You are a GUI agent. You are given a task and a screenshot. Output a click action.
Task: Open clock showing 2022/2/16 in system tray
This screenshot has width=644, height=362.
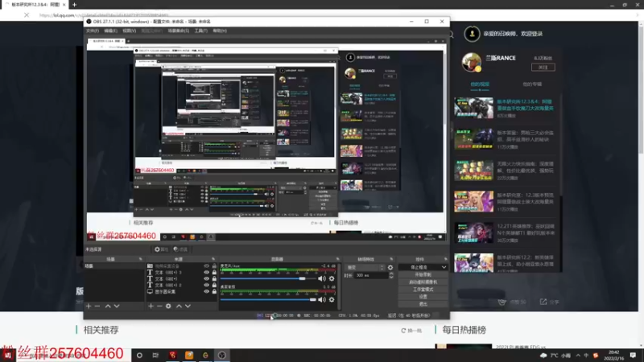(x=613, y=356)
